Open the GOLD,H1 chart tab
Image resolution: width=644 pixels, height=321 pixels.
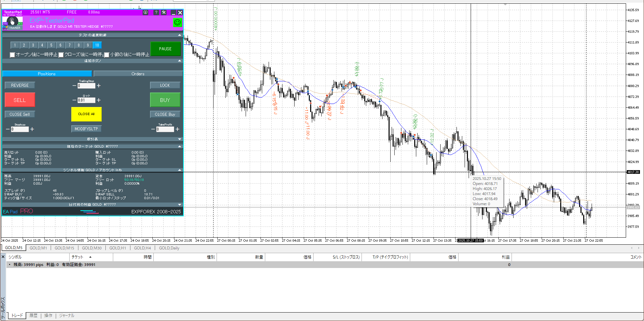[x=118, y=248]
